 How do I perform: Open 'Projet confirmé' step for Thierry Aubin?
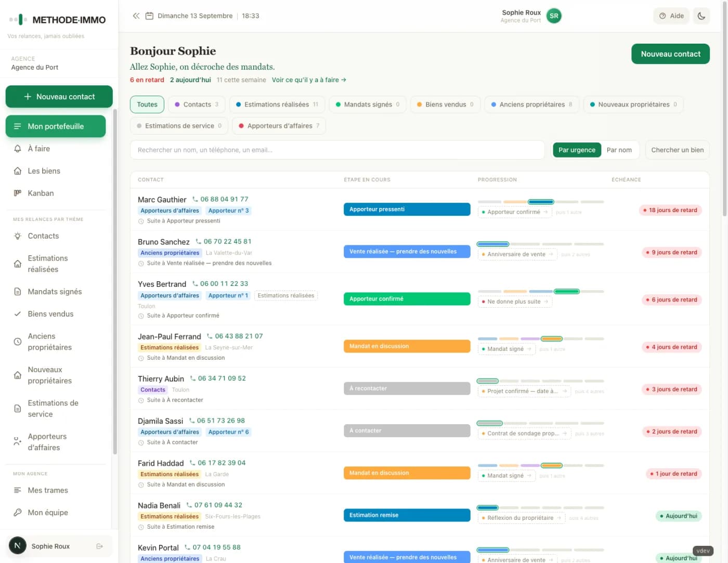[524, 391]
